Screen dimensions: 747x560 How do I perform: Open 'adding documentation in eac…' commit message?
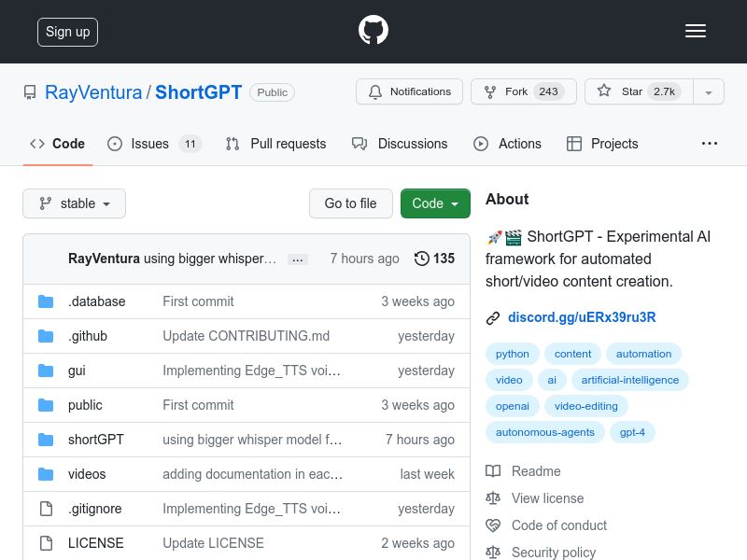(x=252, y=474)
